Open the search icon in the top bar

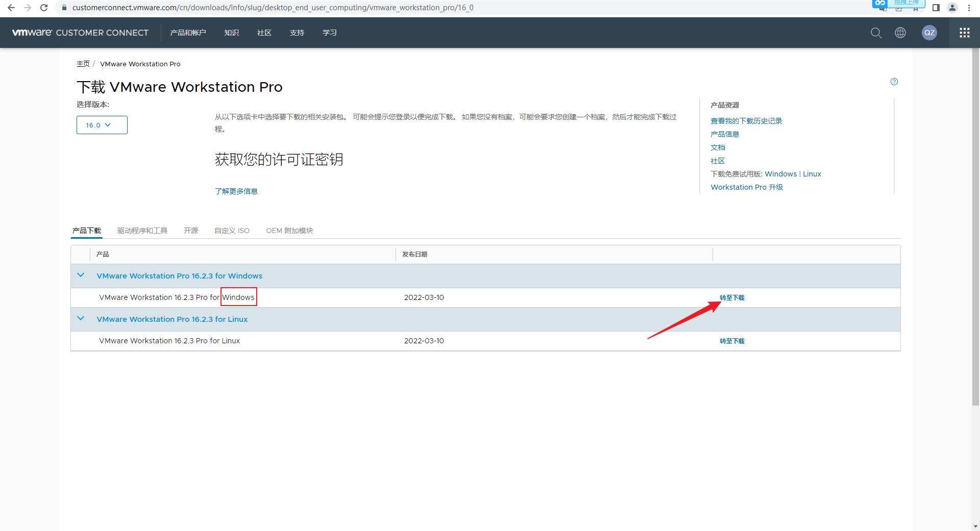[876, 33]
